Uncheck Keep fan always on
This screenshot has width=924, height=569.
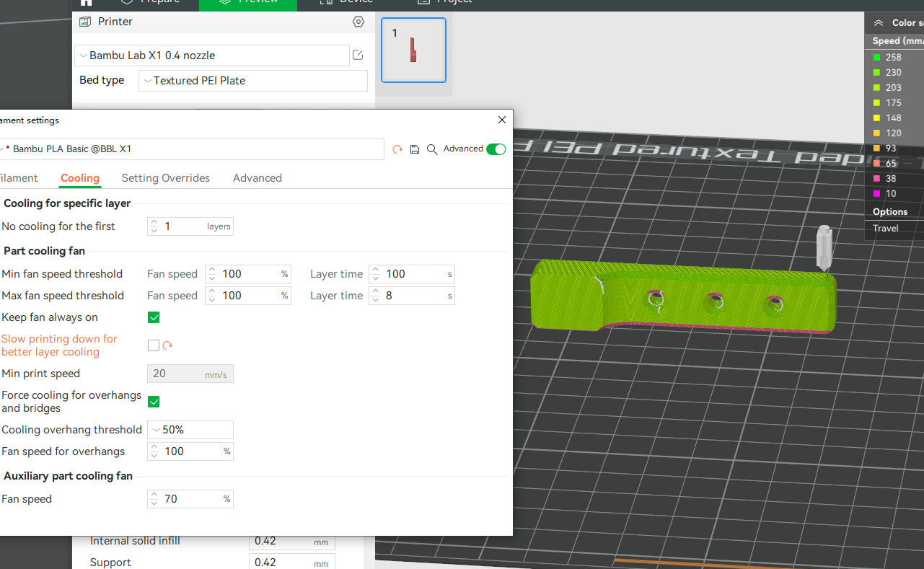154,317
